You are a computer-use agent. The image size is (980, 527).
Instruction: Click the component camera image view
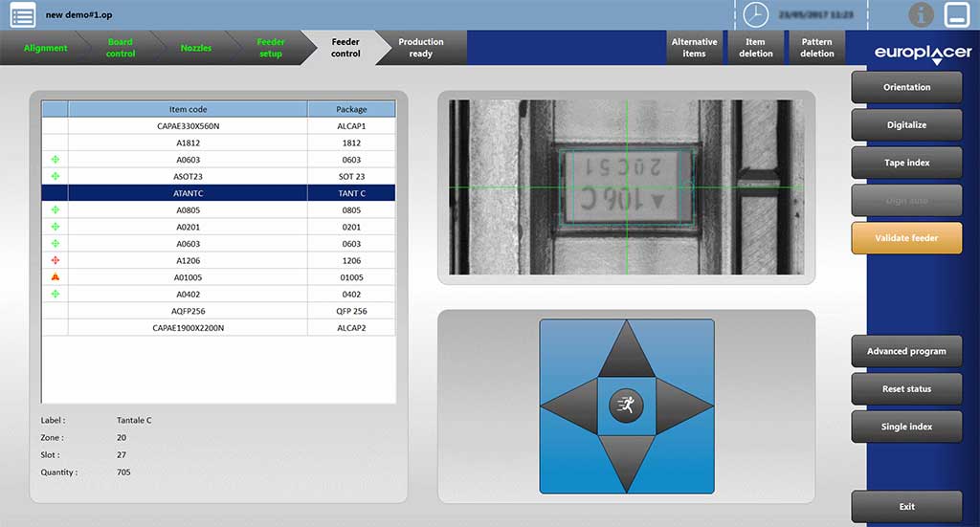(626, 187)
